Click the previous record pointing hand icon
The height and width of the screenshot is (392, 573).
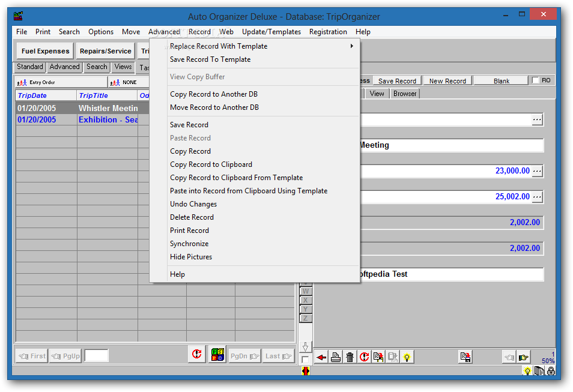click(x=509, y=357)
